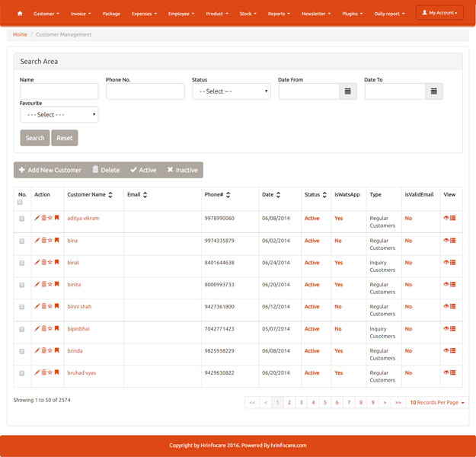Image resolution: width=476 pixels, height=457 pixels.
Task: Open the Status select dropdown
Action: [x=232, y=91]
